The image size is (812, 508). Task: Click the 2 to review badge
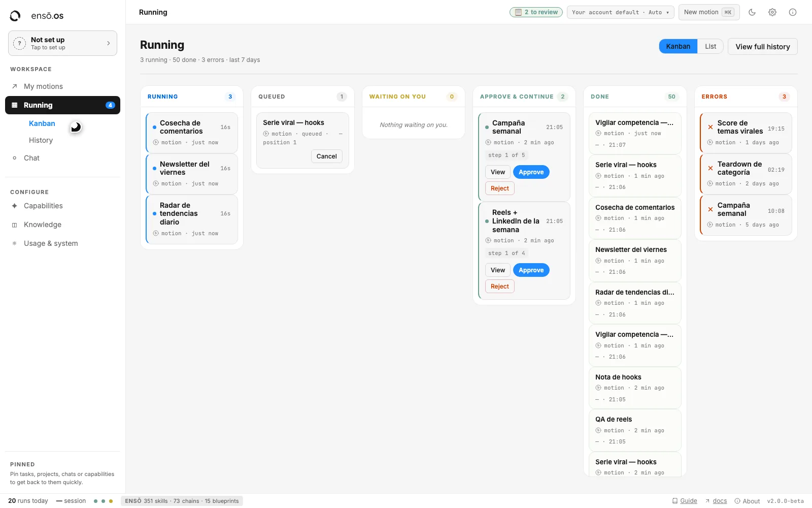pyautogui.click(x=536, y=12)
